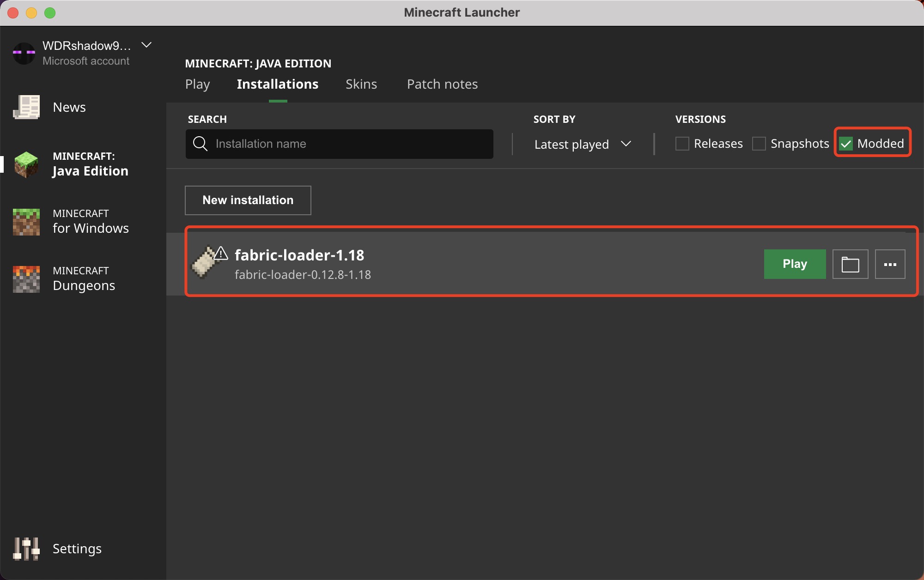This screenshot has width=924, height=580.
Task: Click the fabric-loader-1.18 installation title
Action: [x=299, y=255]
